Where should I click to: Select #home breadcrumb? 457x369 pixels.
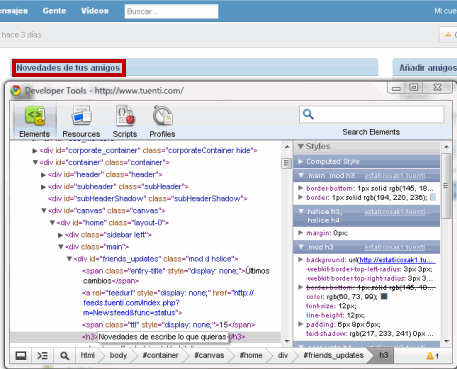[x=251, y=356]
